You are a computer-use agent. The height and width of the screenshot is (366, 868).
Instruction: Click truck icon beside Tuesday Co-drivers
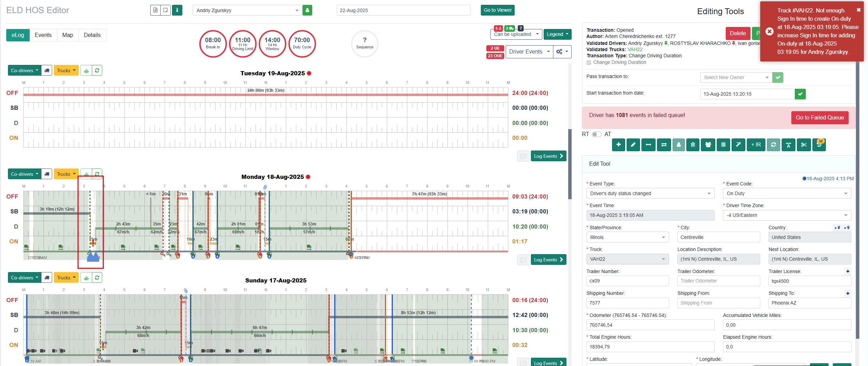[x=47, y=70]
